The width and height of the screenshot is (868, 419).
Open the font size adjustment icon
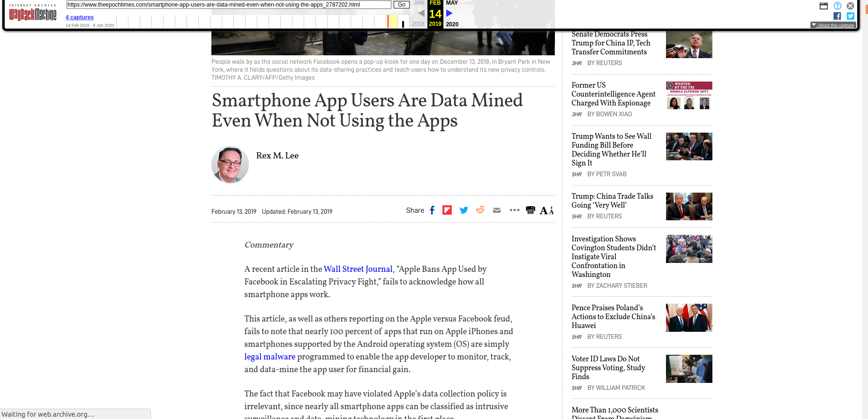coord(546,210)
